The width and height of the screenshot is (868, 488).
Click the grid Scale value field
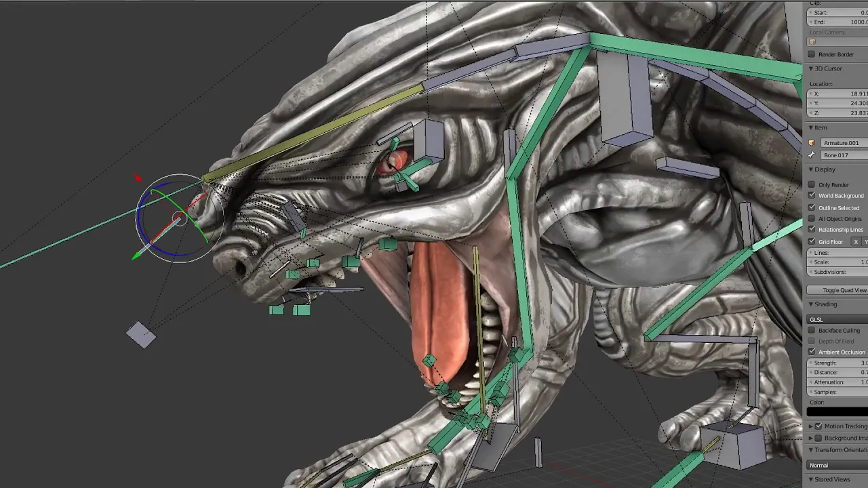tap(837, 262)
